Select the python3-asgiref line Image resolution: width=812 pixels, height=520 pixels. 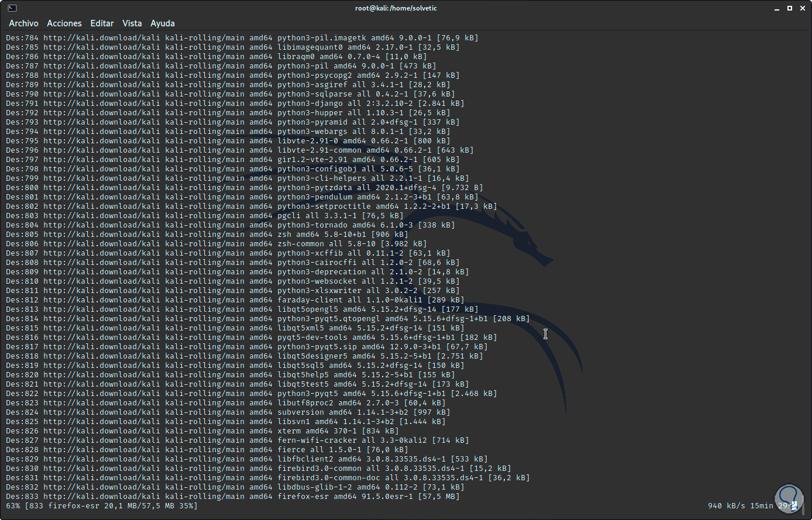coord(228,84)
